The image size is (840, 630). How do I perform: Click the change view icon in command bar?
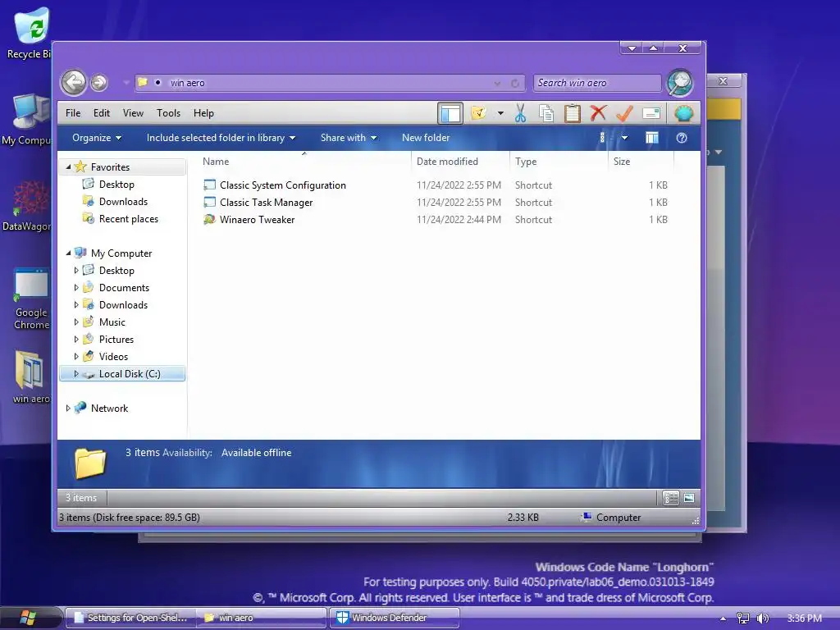pyautogui.click(x=603, y=138)
